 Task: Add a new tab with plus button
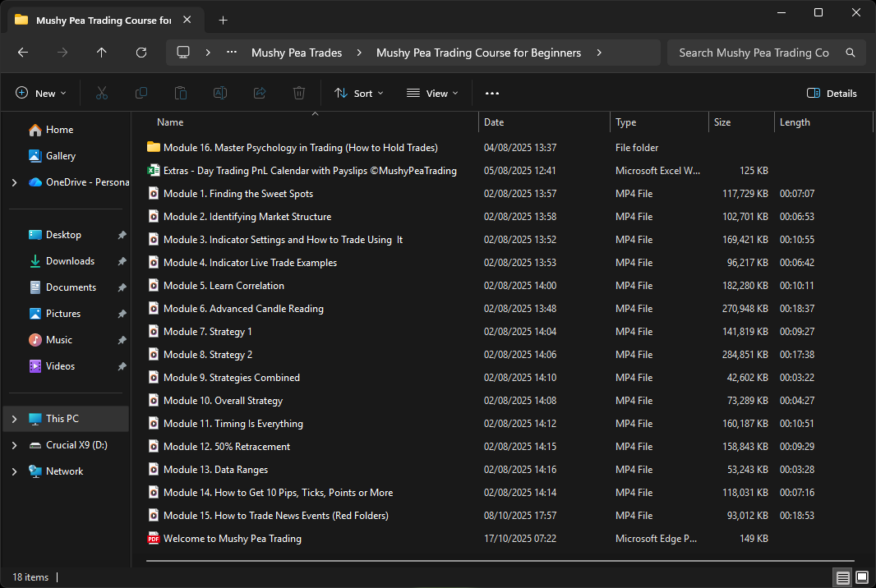pos(223,21)
